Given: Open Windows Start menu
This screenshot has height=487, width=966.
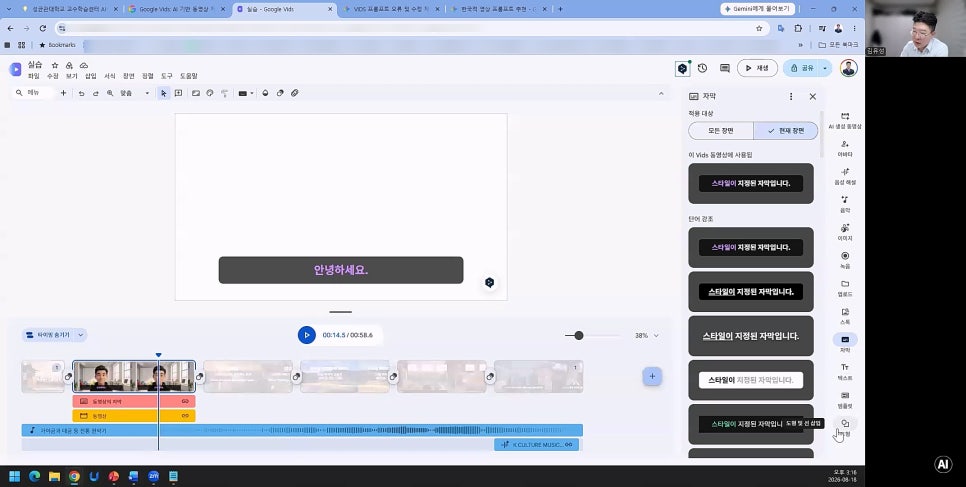Looking at the screenshot, I should (x=14, y=476).
